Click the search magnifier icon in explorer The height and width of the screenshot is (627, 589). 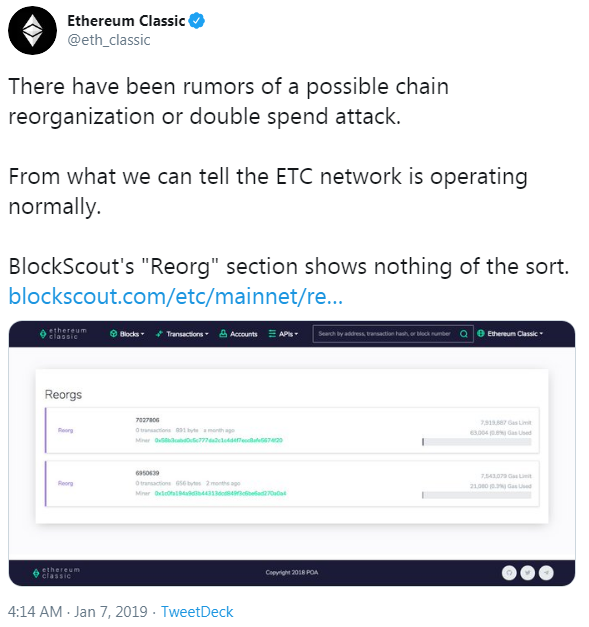(463, 334)
